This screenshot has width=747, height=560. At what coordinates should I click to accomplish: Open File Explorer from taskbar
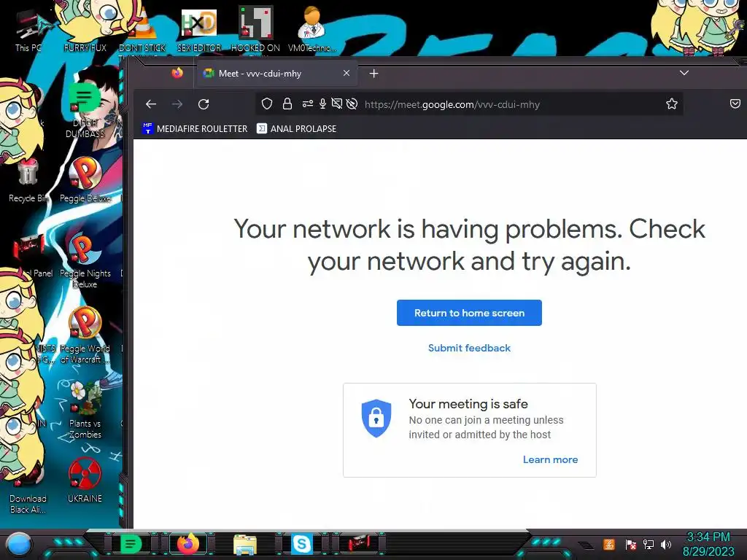pyautogui.click(x=245, y=545)
